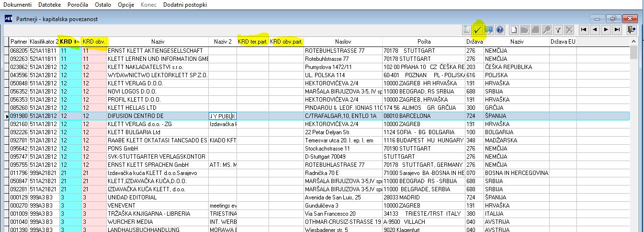Click the gray save toolbar icon
This screenshot has height=232, width=644.
(x=536, y=30)
